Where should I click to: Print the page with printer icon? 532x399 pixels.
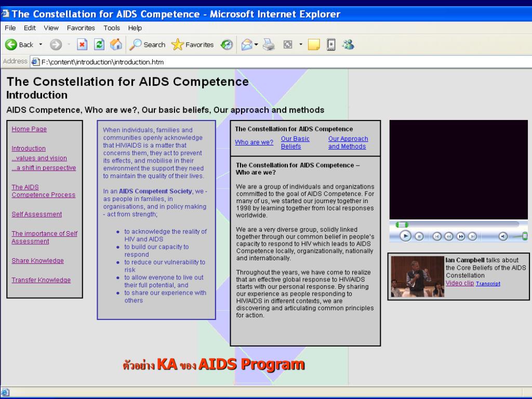pyautogui.click(x=269, y=45)
